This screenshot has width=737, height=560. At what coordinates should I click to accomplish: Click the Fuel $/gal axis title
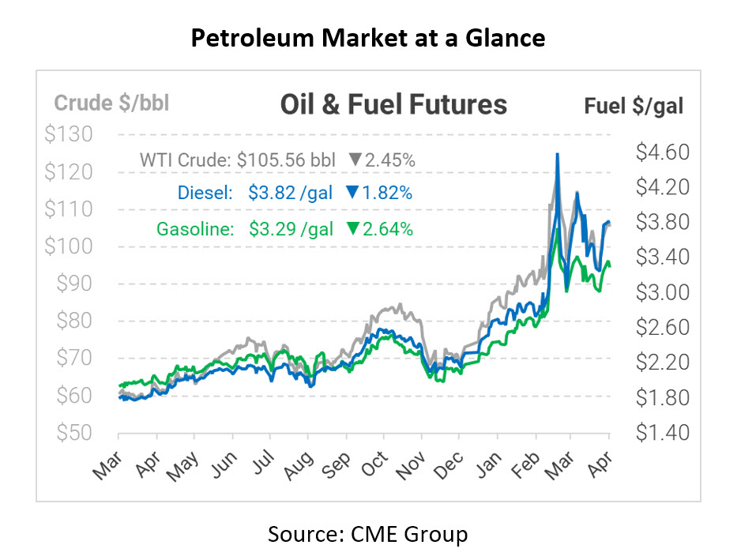pos(634,105)
